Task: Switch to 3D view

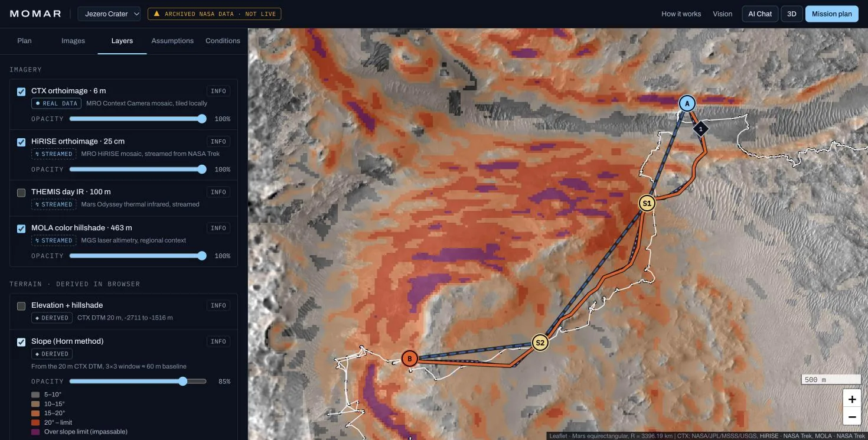Action: click(792, 14)
